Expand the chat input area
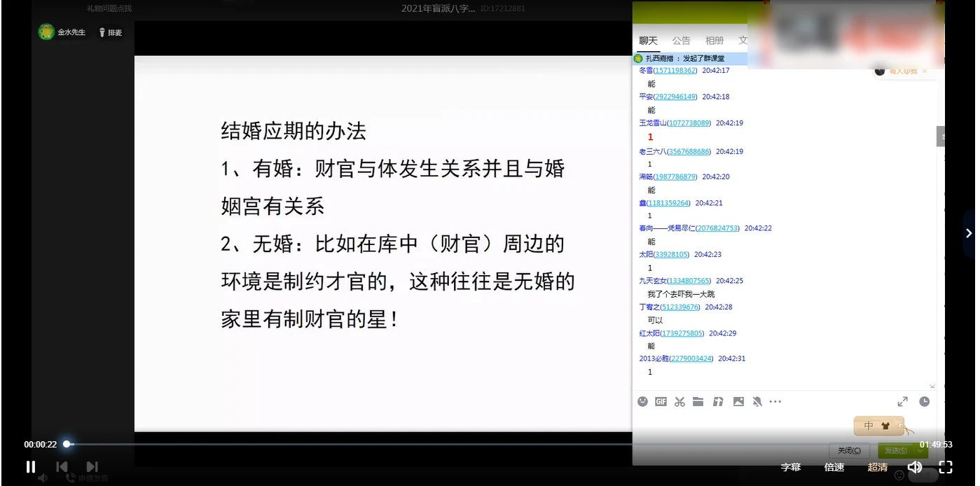 [x=903, y=402]
